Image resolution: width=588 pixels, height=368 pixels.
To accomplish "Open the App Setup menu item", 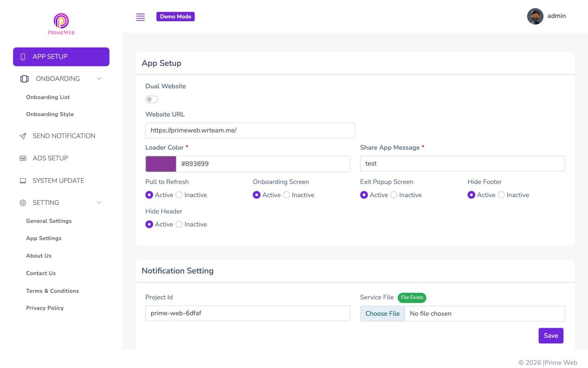I will (x=61, y=57).
